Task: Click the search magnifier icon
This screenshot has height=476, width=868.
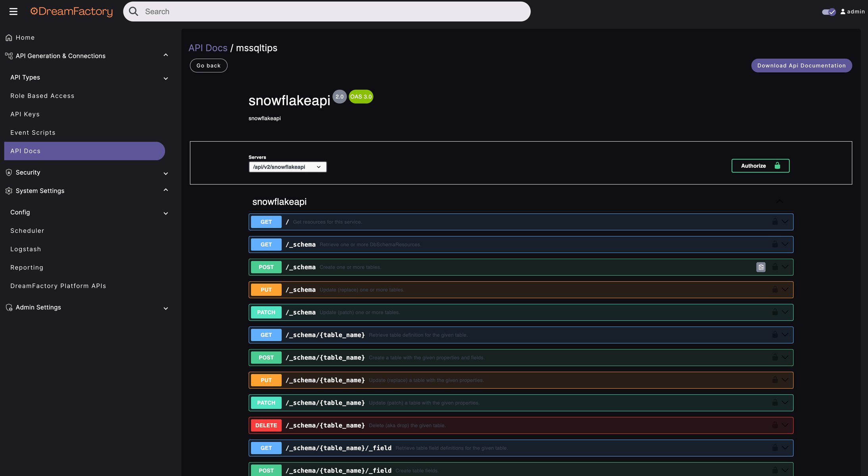Action: pyautogui.click(x=133, y=11)
